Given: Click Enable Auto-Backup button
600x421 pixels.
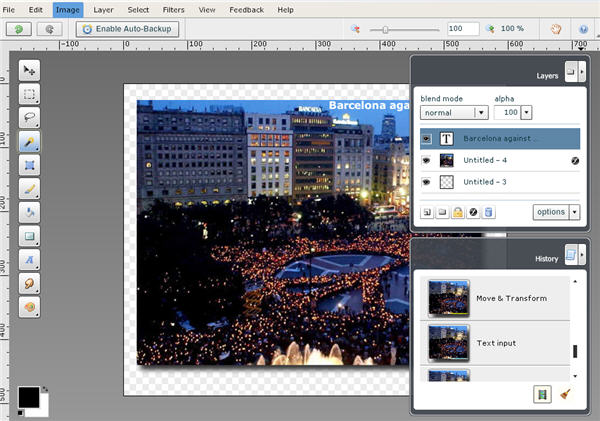Looking at the screenshot, I should pos(128,29).
